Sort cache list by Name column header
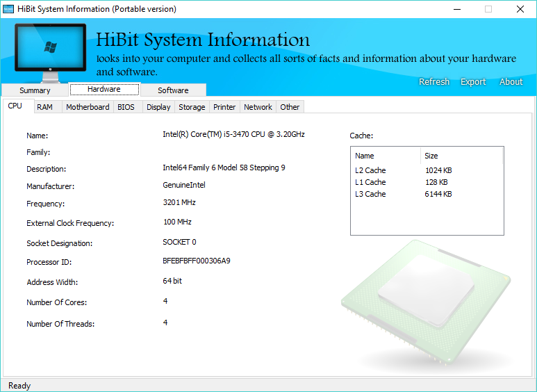The width and height of the screenshot is (537, 392). click(x=386, y=156)
